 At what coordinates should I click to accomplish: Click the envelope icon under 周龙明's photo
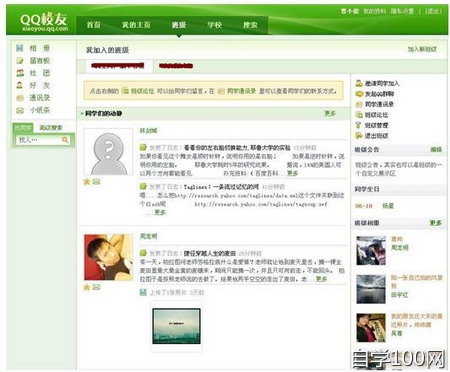[96, 287]
